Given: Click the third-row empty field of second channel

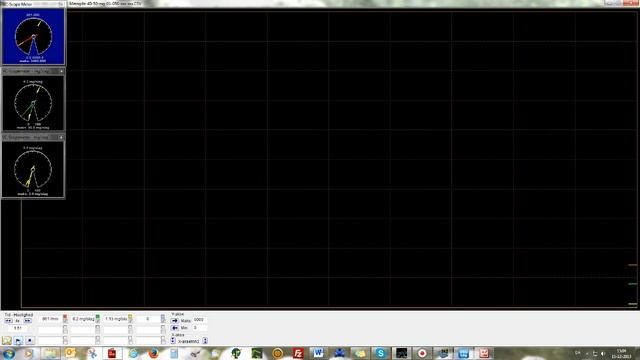Looking at the screenshot, I should click(83, 340).
